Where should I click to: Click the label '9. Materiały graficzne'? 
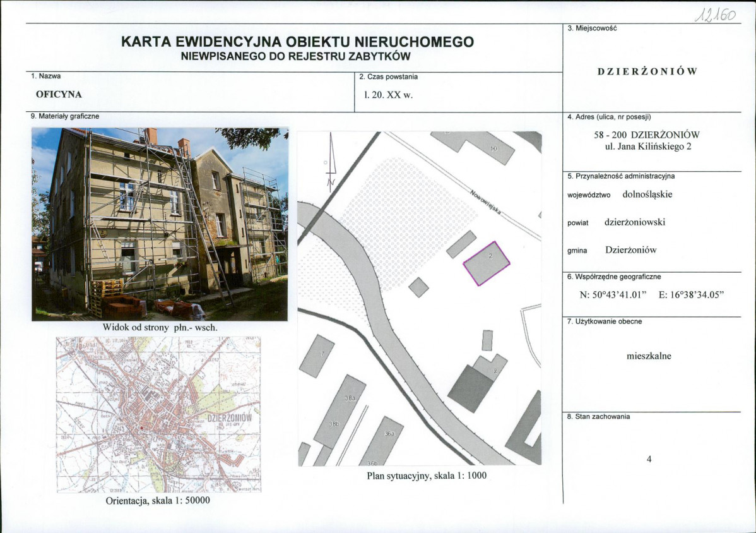coord(64,116)
